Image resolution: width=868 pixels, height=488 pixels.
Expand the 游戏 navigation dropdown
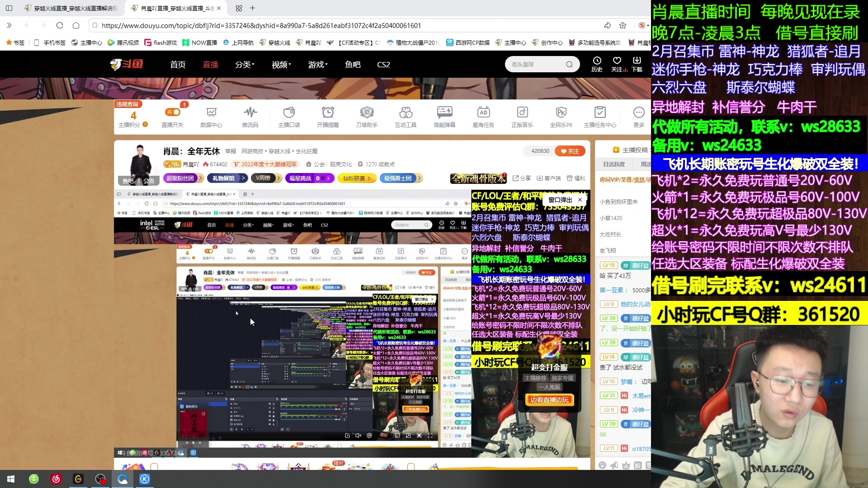pos(318,65)
